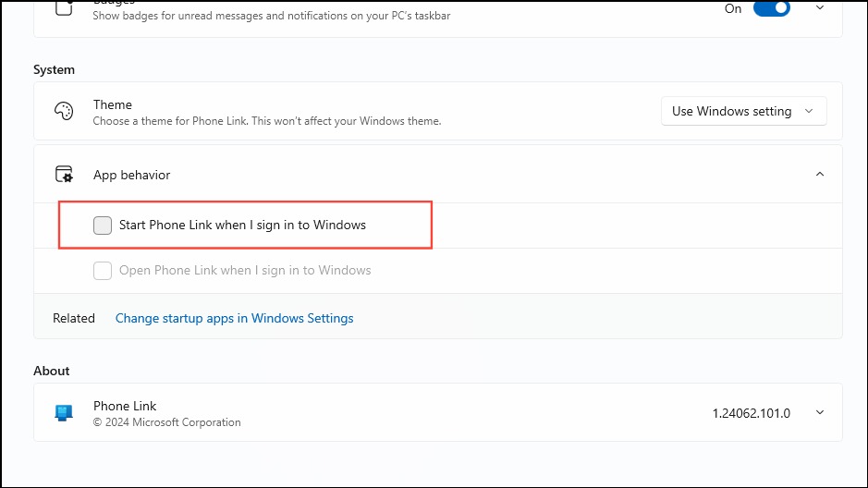Click the Phone Link version number 1.24062.101.0

pos(752,413)
